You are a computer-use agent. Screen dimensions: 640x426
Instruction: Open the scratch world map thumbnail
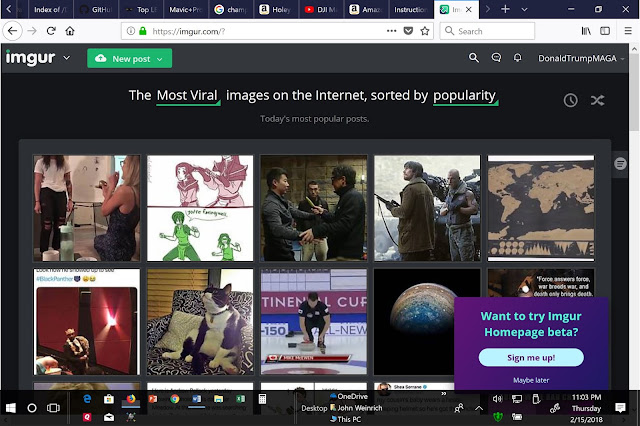pyautogui.click(x=541, y=208)
